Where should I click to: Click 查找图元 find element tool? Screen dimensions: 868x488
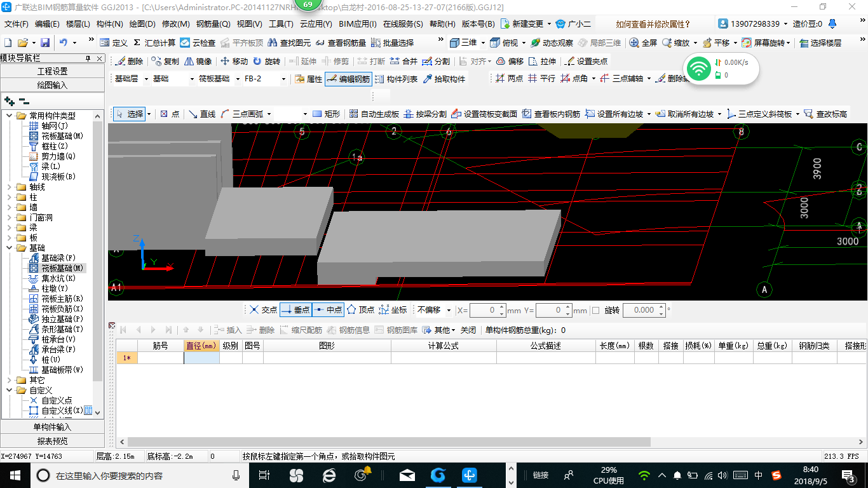(289, 43)
